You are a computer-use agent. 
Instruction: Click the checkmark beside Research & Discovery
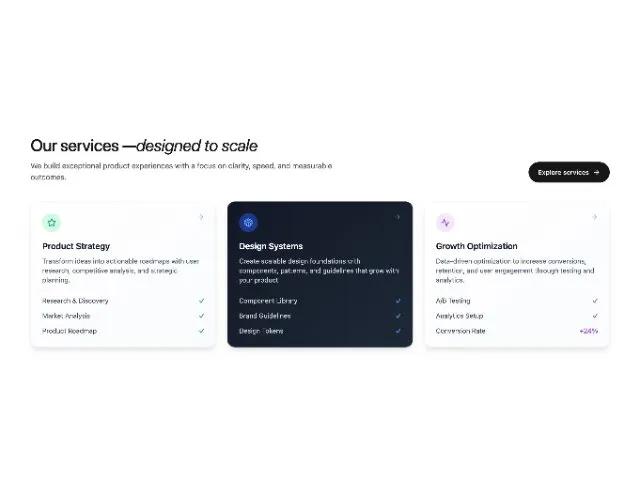coord(201,301)
